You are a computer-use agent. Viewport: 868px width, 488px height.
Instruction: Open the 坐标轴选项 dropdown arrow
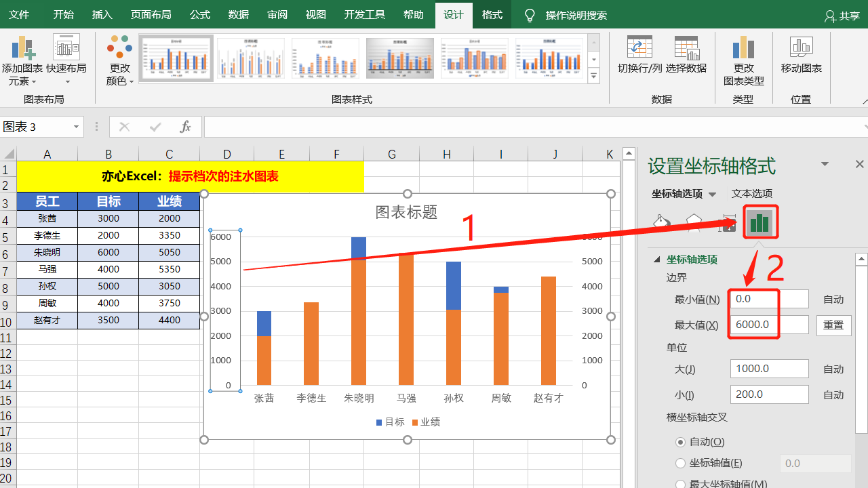click(x=712, y=195)
